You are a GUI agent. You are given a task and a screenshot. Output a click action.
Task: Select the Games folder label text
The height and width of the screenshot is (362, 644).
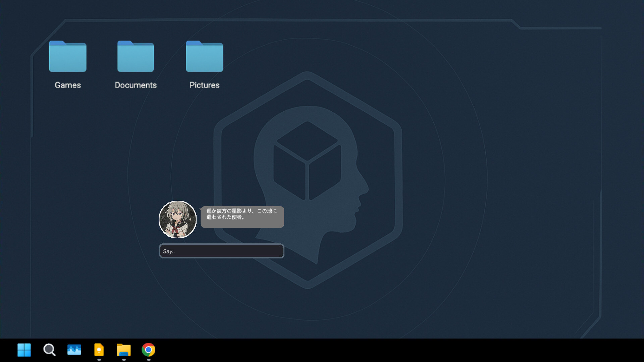tap(67, 85)
